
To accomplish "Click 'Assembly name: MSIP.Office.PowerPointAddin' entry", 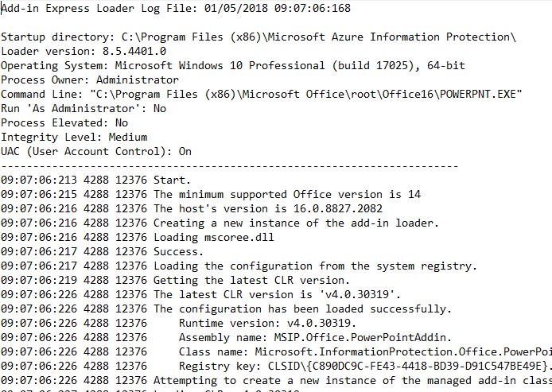I will tap(315, 337).
